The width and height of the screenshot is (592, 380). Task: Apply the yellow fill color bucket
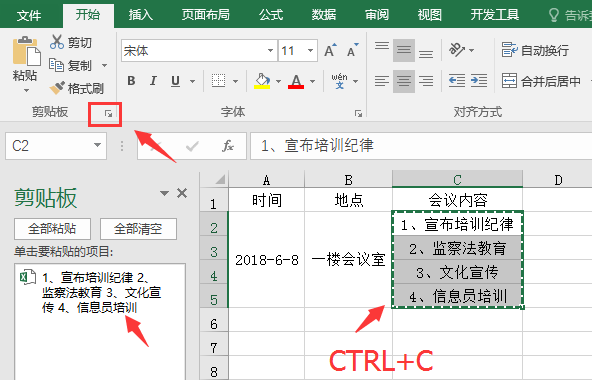[x=262, y=81]
